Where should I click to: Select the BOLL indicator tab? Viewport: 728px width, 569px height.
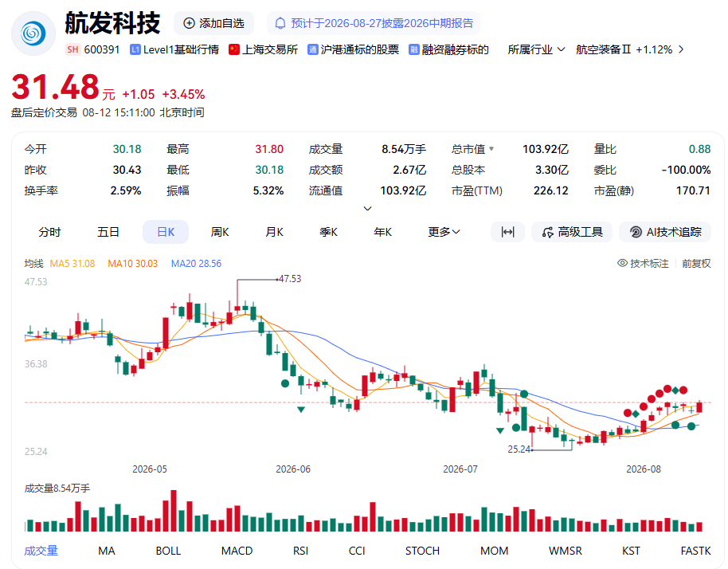pos(168,551)
